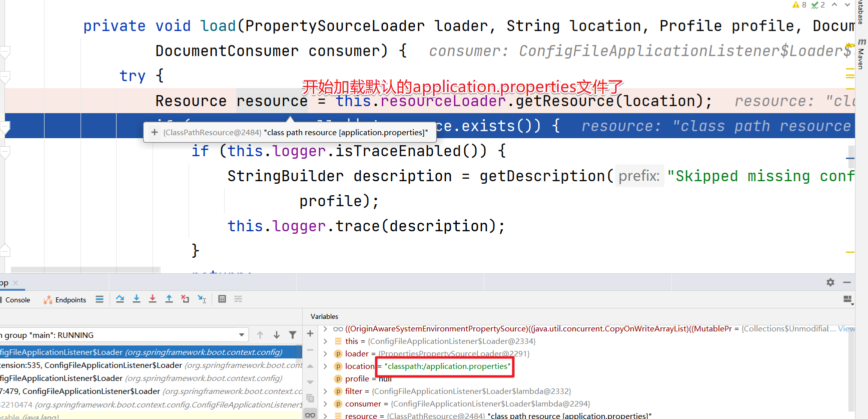Switch to the Endpoints tab
The image size is (868, 419).
(65, 300)
